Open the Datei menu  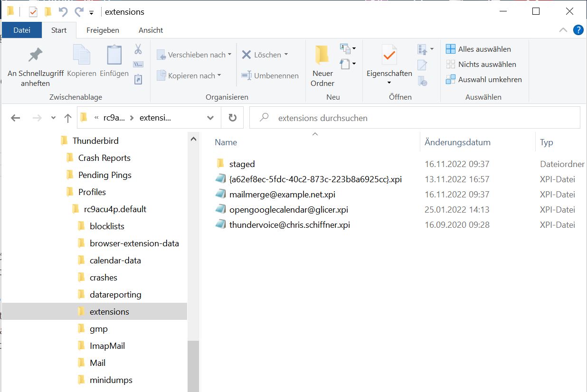coord(22,30)
